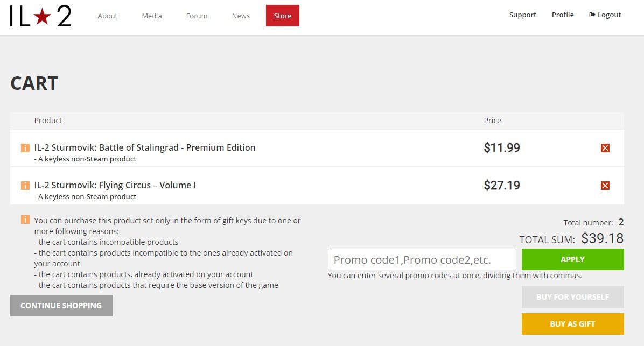This screenshot has height=346, width=644.
Task: Open the About menu item
Action: (108, 16)
